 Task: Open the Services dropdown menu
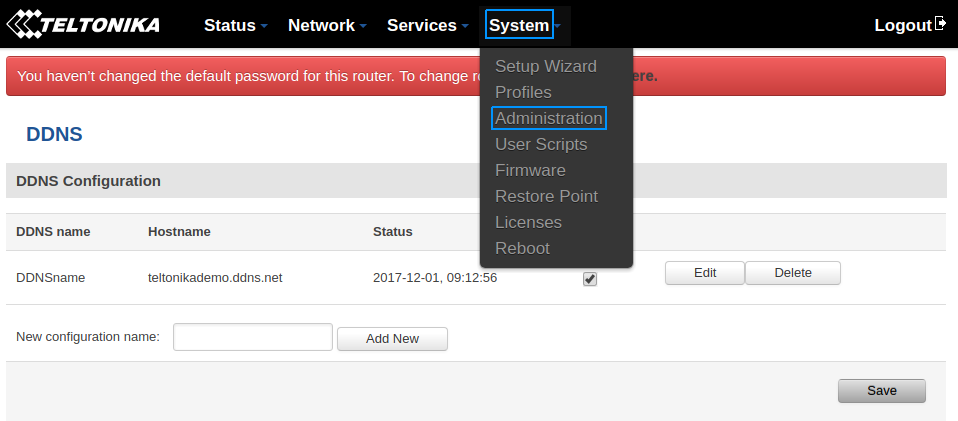point(428,25)
